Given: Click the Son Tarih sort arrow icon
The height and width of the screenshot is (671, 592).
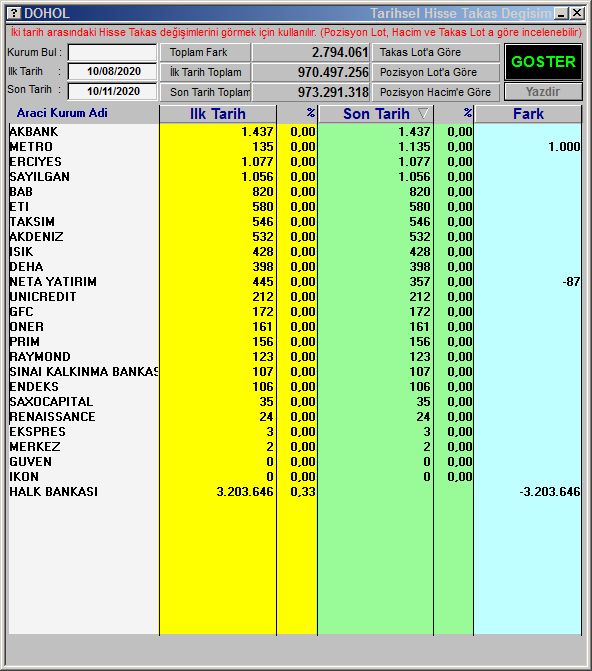Looking at the screenshot, I should click(x=423, y=113).
